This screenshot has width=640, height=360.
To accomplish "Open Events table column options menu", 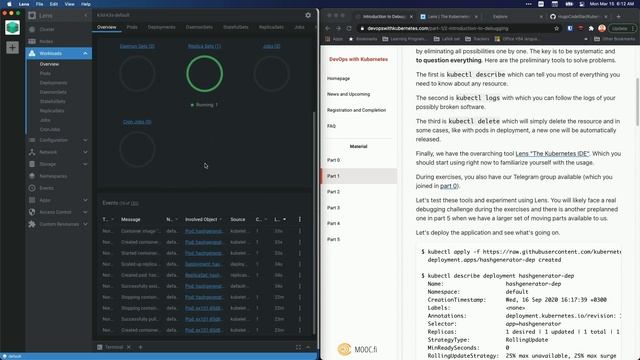I will [x=300, y=219].
